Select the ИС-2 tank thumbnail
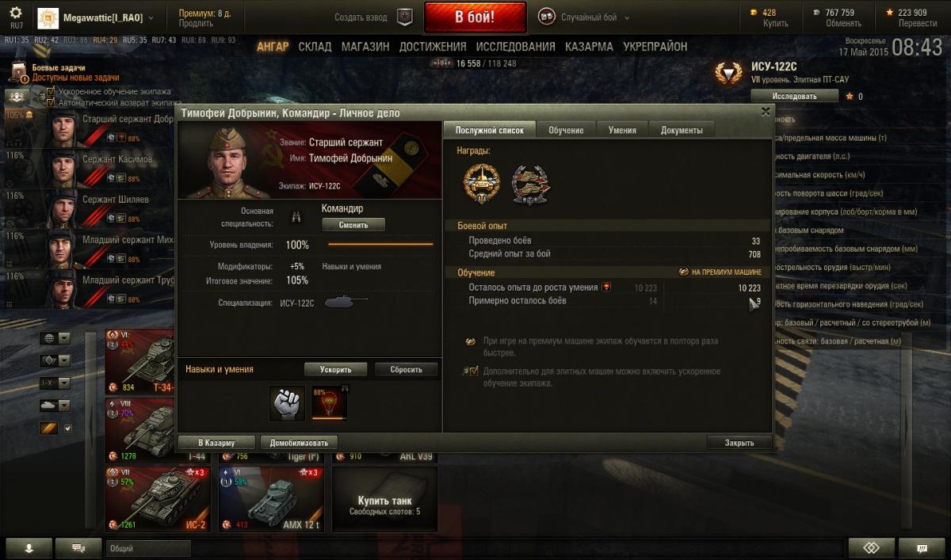This screenshot has width=951, height=560. [158, 498]
